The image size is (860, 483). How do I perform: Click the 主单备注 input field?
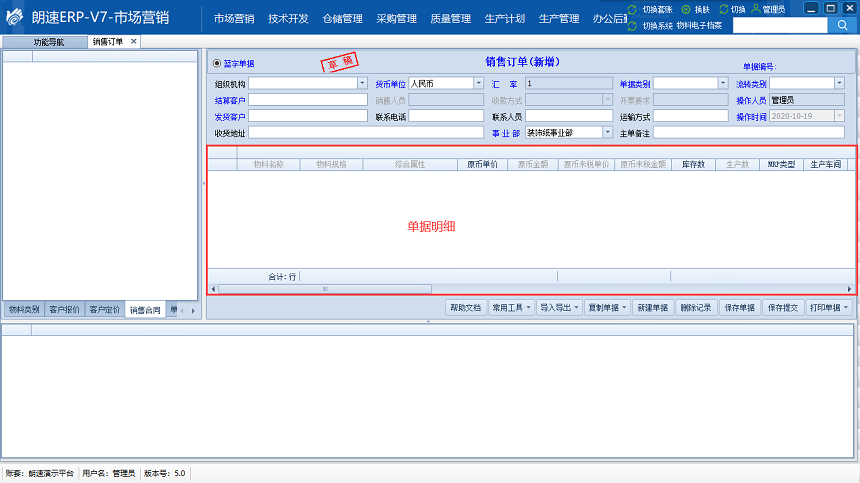[749, 133]
